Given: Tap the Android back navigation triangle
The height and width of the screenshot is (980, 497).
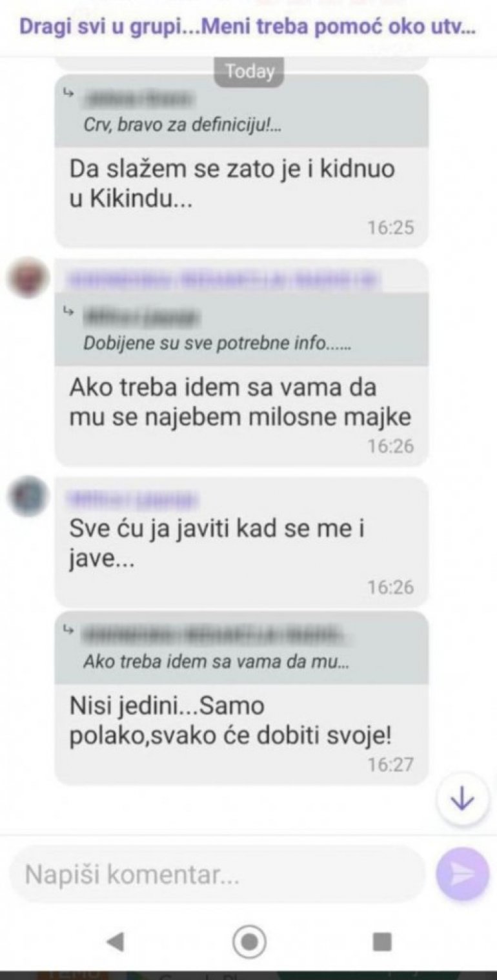Looking at the screenshot, I should [116, 943].
